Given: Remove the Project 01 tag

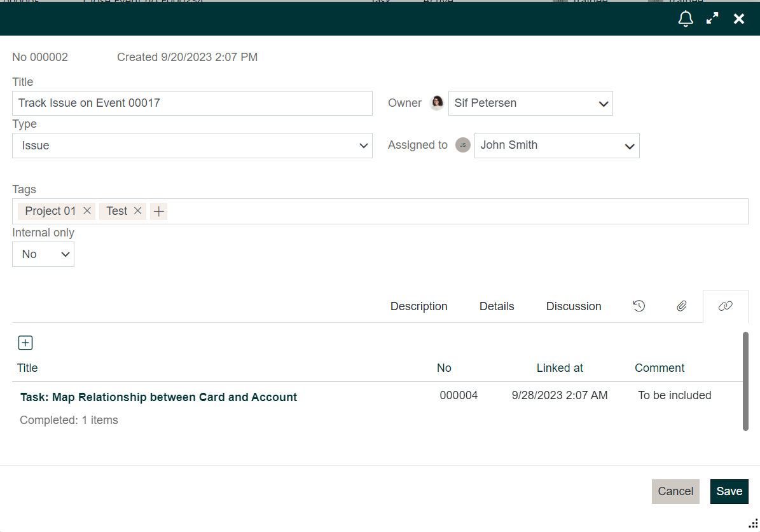Looking at the screenshot, I should 88,211.
